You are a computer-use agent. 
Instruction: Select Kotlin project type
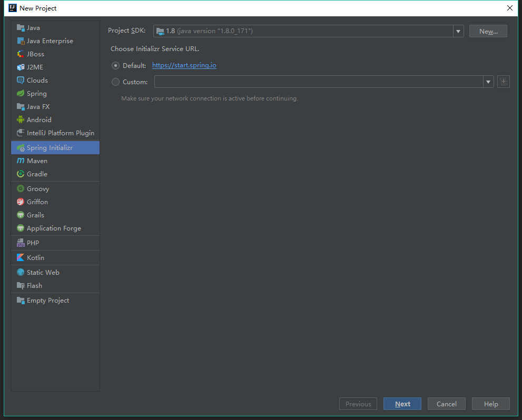point(55,258)
